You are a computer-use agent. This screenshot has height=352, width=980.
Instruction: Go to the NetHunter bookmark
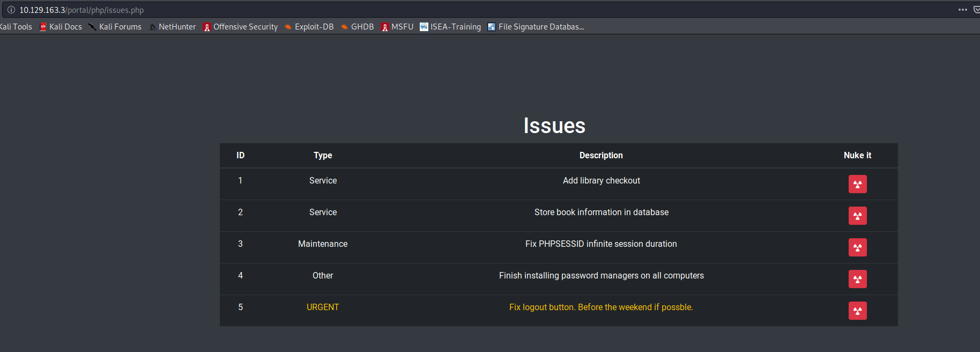click(x=172, y=27)
